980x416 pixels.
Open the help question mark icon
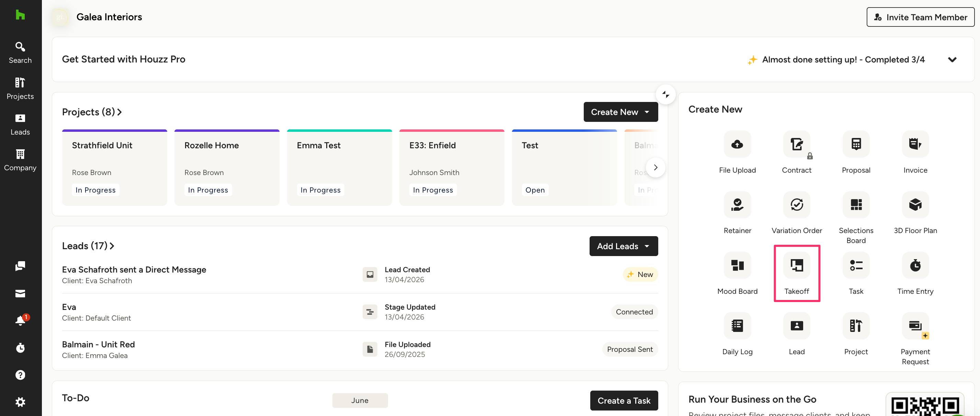pos(20,375)
